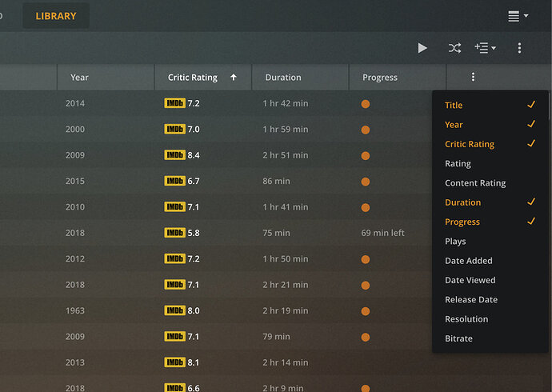The height and width of the screenshot is (392, 552).
Task: Select the '2 hr 51 min' duration cell
Action: click(285, 155)
